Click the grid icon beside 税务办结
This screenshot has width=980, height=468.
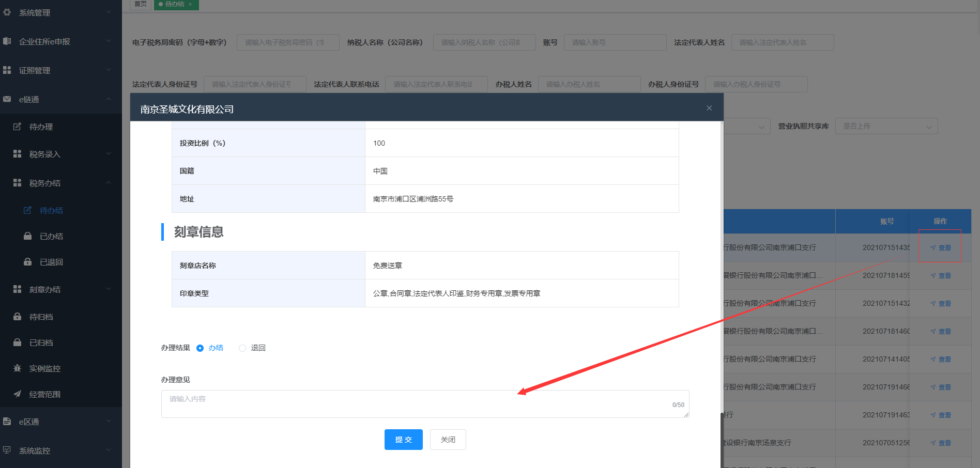[18, 183]
